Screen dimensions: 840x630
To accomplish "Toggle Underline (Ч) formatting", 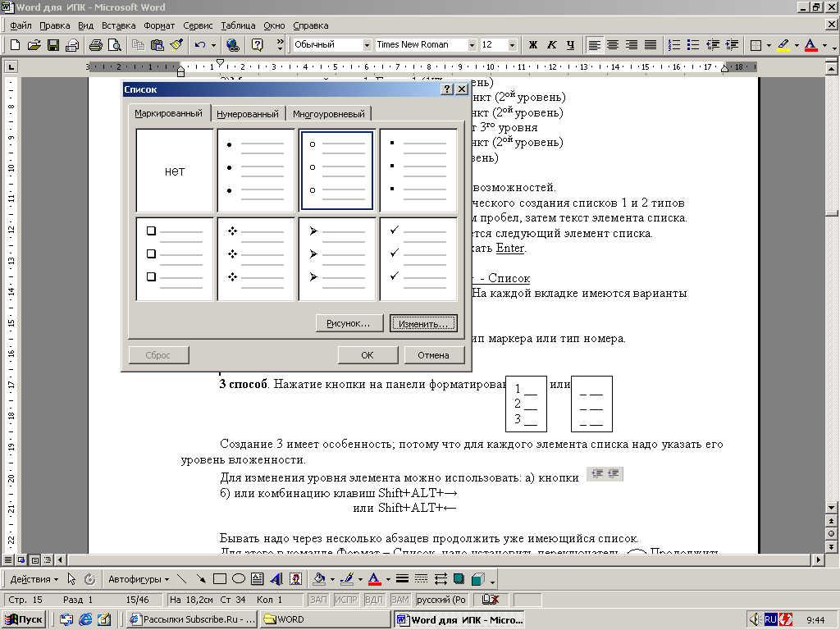I will [x=571, y=45].
